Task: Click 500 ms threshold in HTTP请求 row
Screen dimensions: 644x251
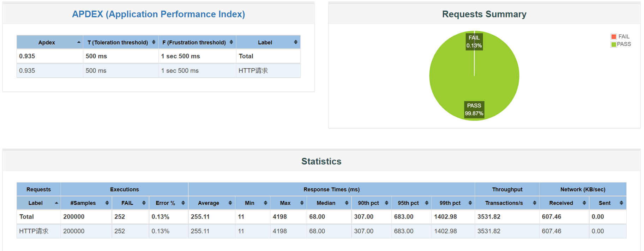Action: [x=96, y=71]
